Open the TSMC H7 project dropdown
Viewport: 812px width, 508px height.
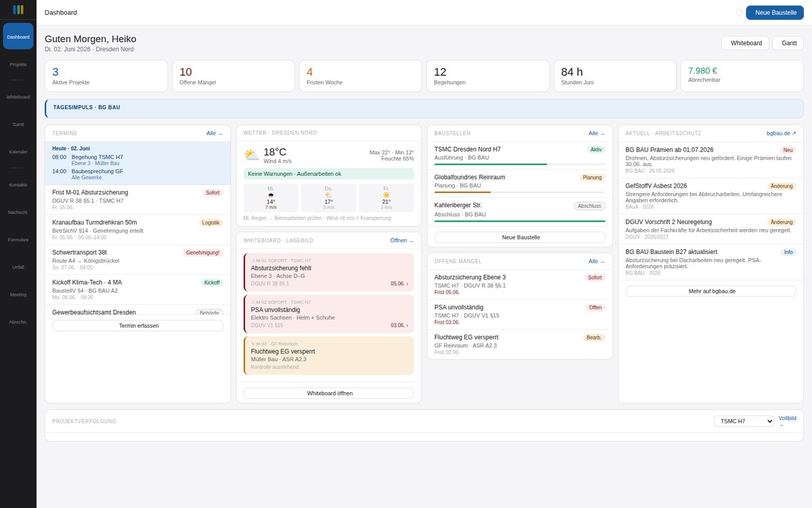744,421
